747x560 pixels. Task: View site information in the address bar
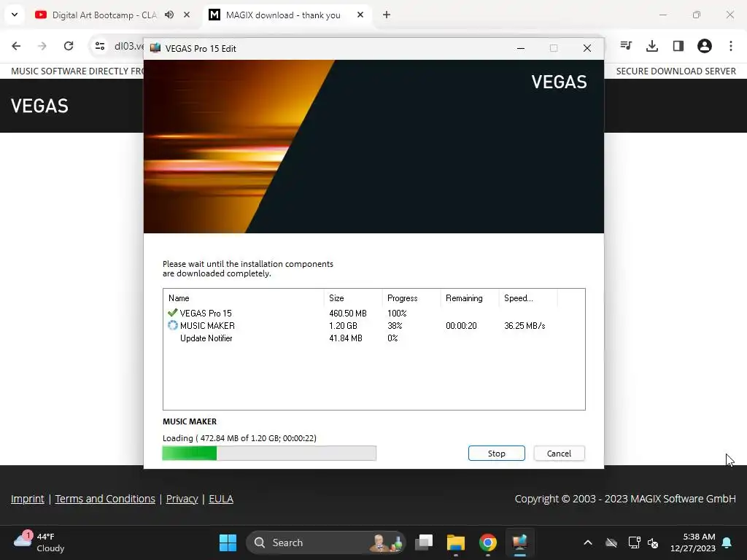click(99, 46)
